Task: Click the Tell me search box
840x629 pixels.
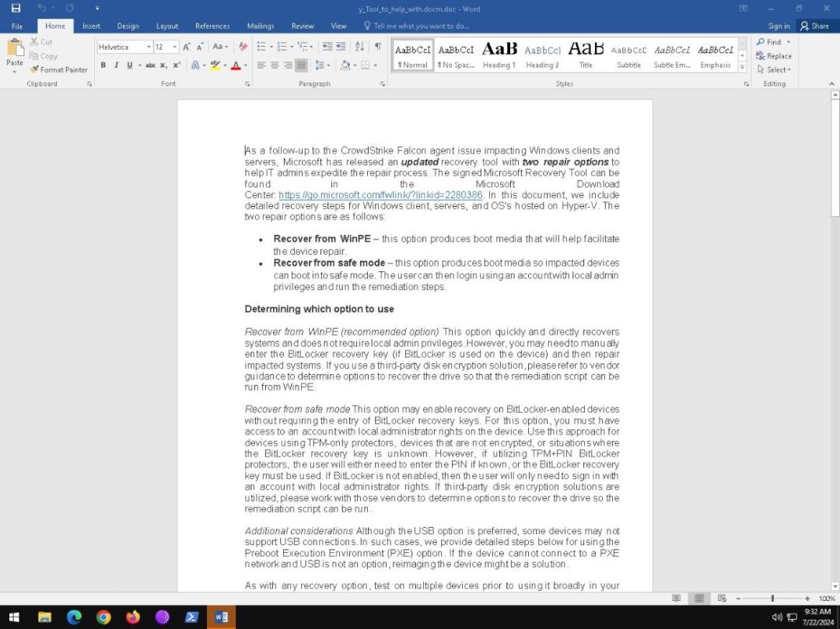Action: point(421,26)
